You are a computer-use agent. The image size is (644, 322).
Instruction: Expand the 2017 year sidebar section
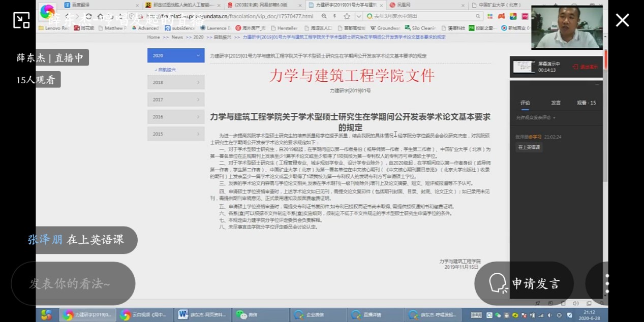pyautogui.click(x=176, y=100)
